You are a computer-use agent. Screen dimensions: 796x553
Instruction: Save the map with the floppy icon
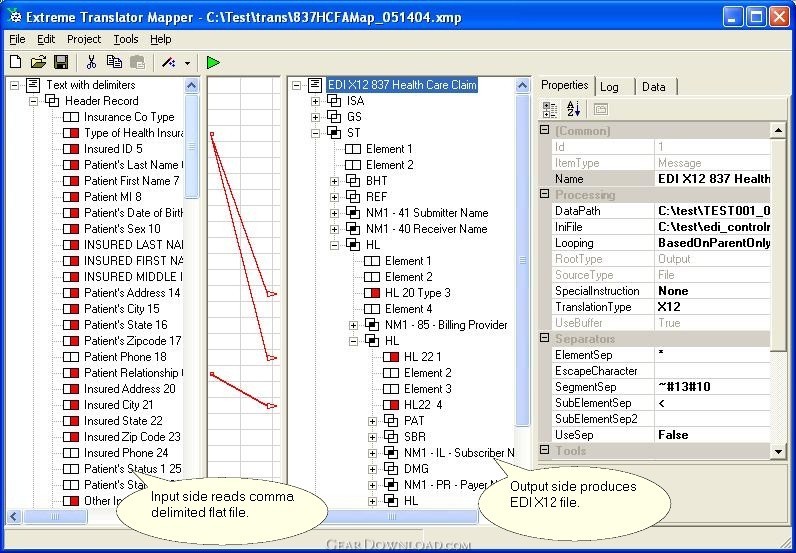(x=60, y=62)
